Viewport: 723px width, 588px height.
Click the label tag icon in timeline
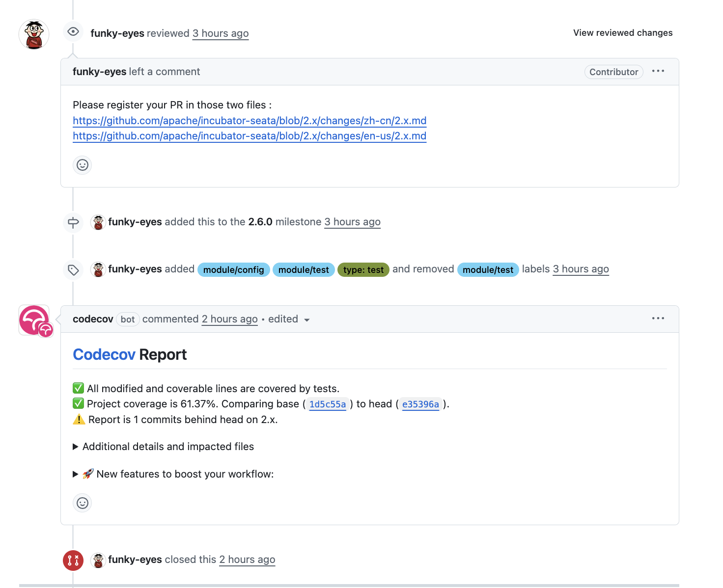click(x=73, y=270)
